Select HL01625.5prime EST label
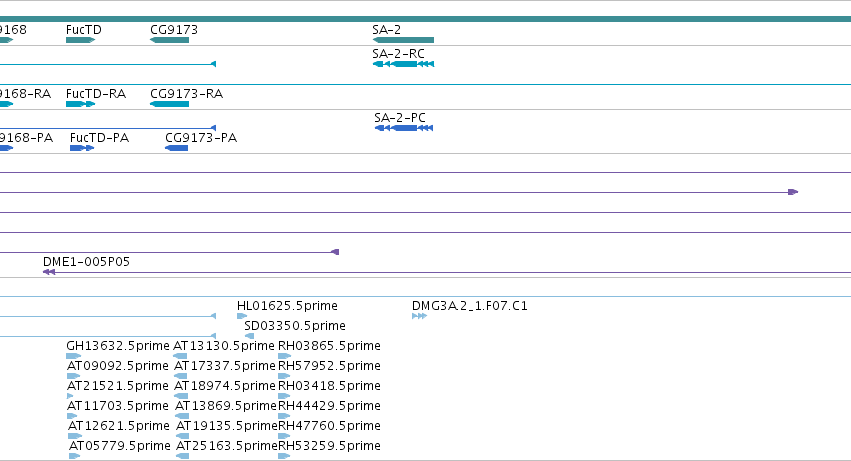The image size is (851, 461). coord(287,306)
